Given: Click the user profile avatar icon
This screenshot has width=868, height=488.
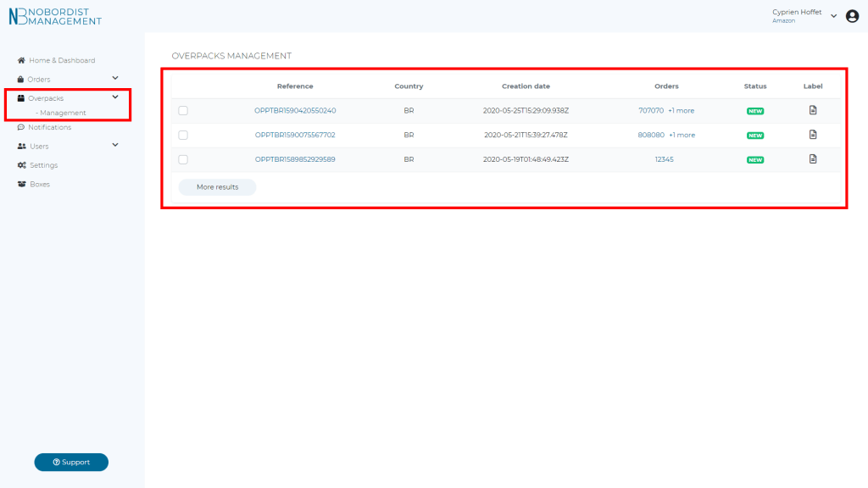Looking at the screenshot, I should click(x=853, y=16).
